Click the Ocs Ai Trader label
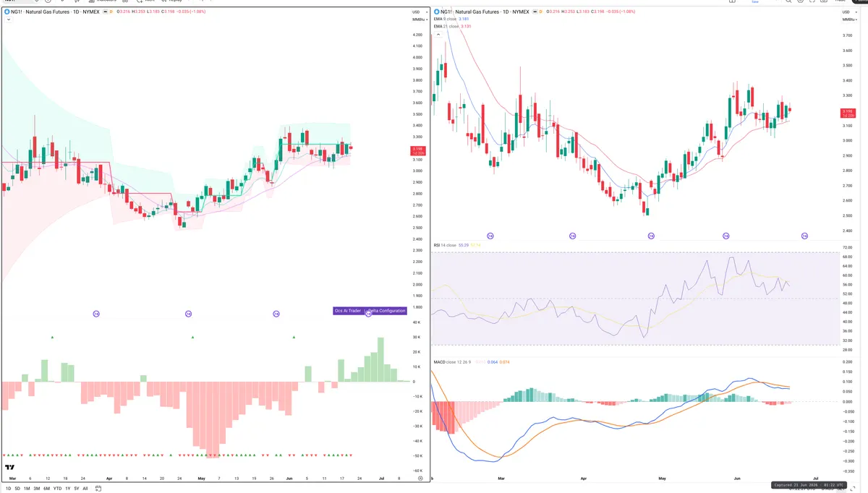 click(x=347, y=311)
